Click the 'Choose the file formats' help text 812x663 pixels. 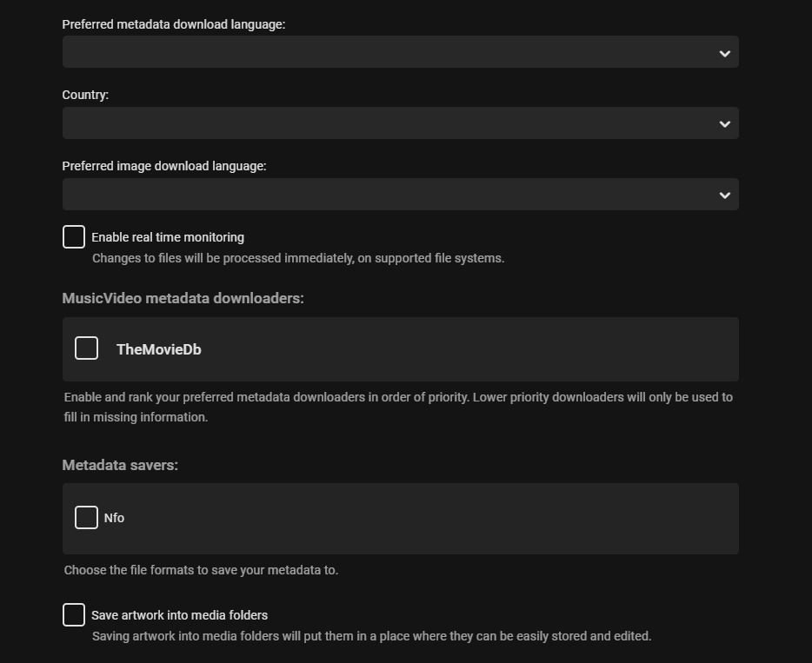(201, 571)
